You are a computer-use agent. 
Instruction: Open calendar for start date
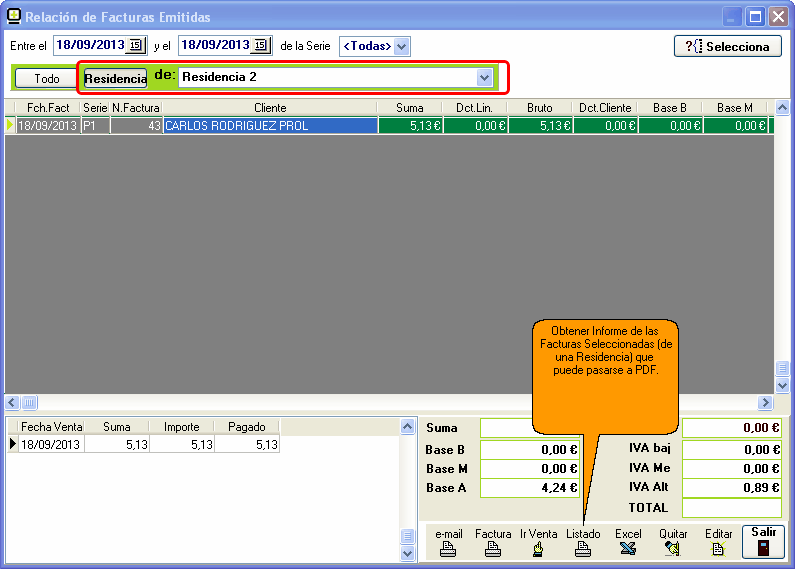(136, 45)
